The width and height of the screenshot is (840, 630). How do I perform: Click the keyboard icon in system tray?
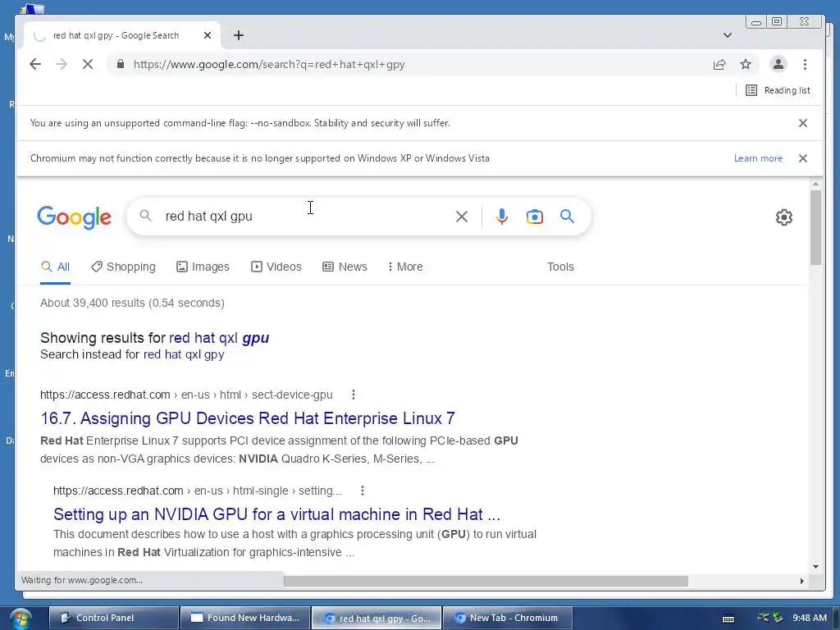pos(728,619)
